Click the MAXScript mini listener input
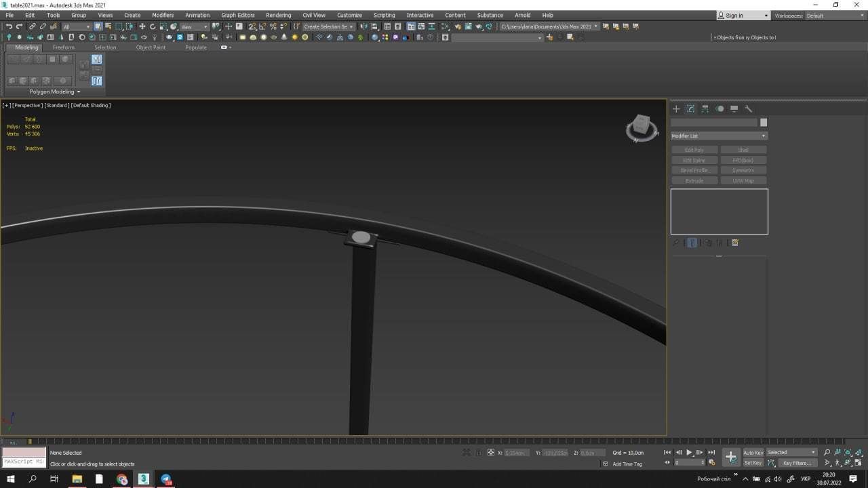 pyautogui.click(x=24, y=462)
